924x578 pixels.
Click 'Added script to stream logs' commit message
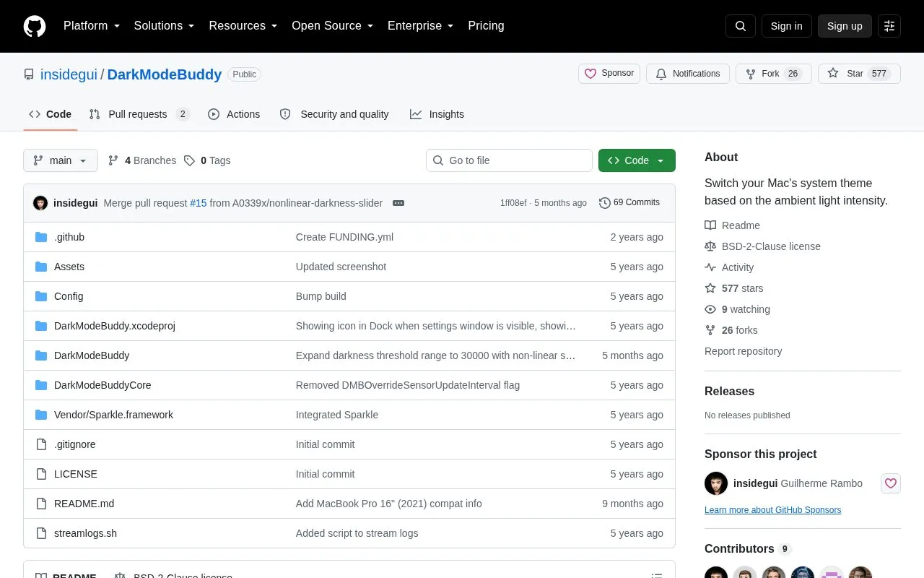tap(357, 533)
